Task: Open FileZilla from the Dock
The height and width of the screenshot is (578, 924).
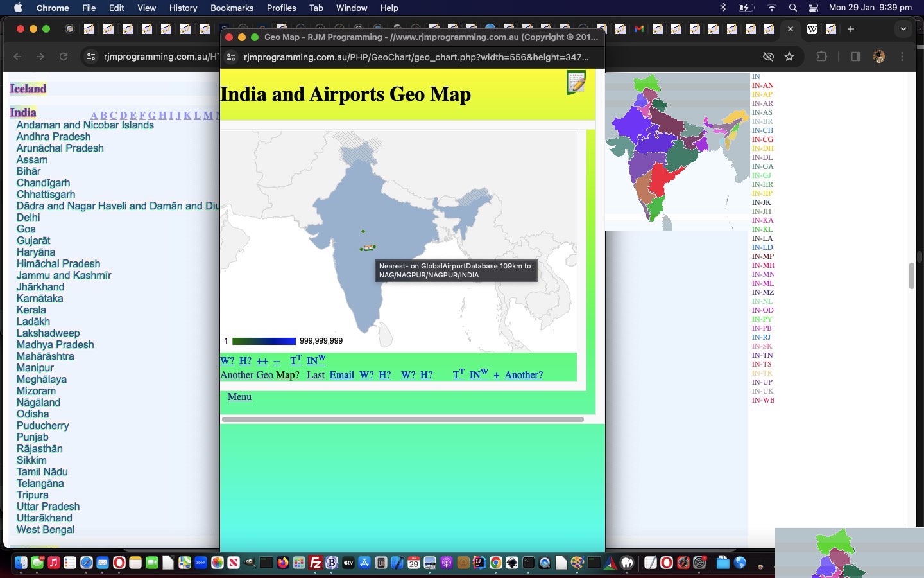Action: coord(315,563)
